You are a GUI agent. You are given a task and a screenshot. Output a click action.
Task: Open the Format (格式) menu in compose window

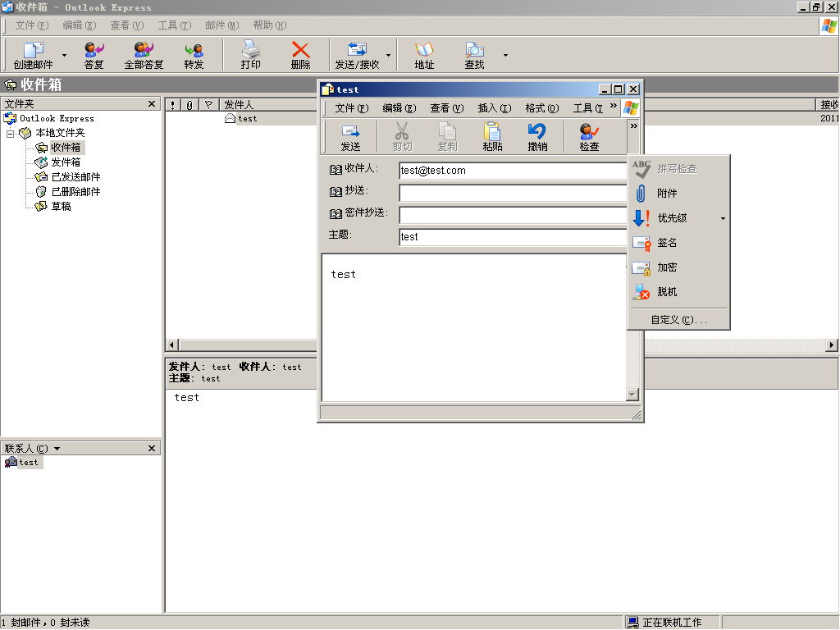(542, 108)
